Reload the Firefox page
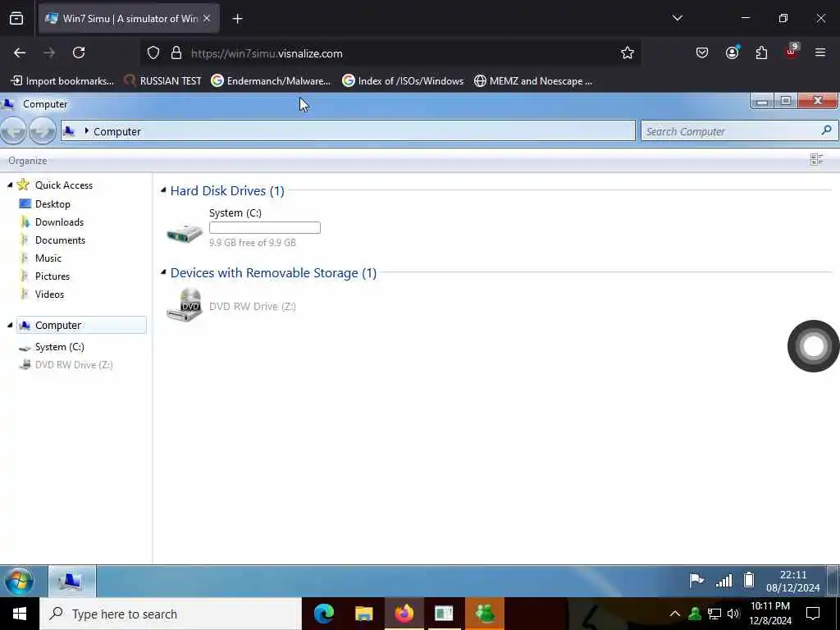The height and width of the screenshot is (630, 840). pos(79,52)
